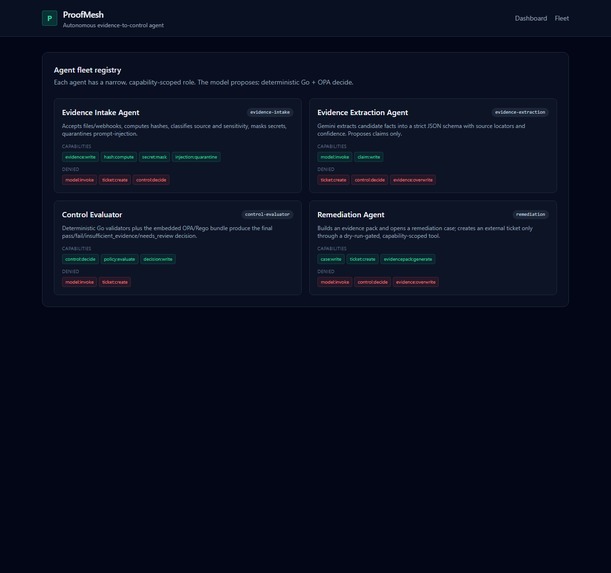This screenshot has height=573, width=611.
Task: Click DENIED label in Evidence Intake Agent card
Action: (x=71, y=170)
